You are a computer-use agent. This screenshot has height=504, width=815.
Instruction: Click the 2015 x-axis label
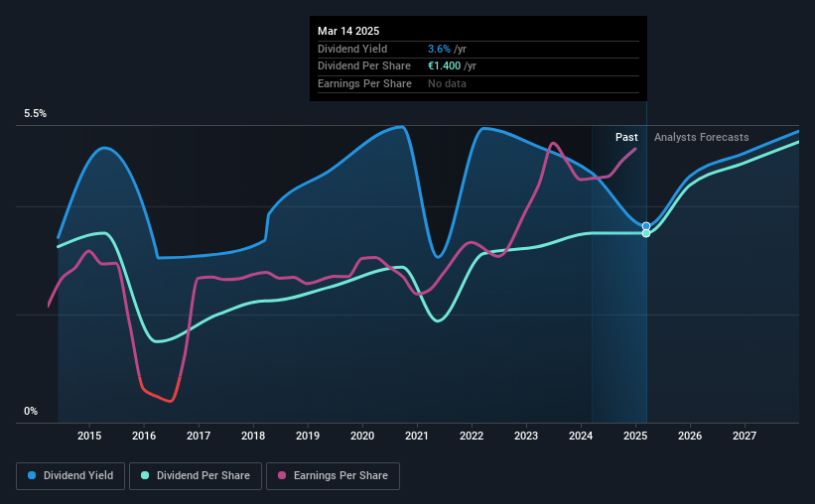click(x=89, y=436)
